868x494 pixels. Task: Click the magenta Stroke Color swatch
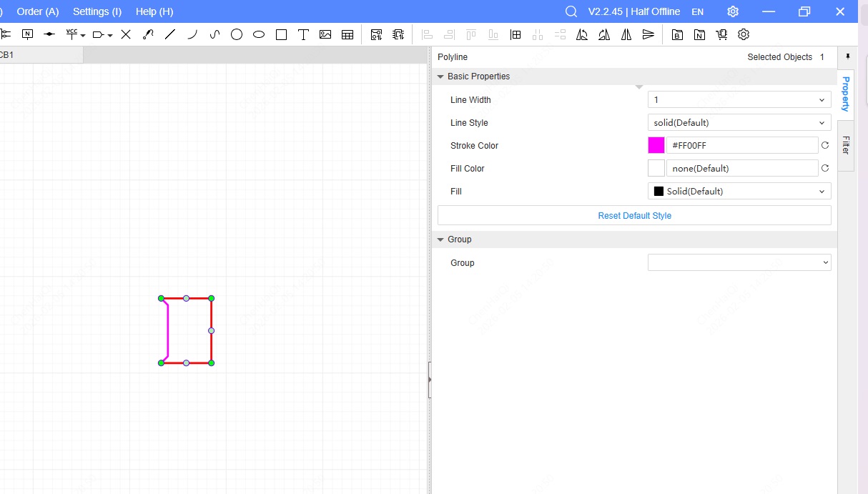[656, 146]
